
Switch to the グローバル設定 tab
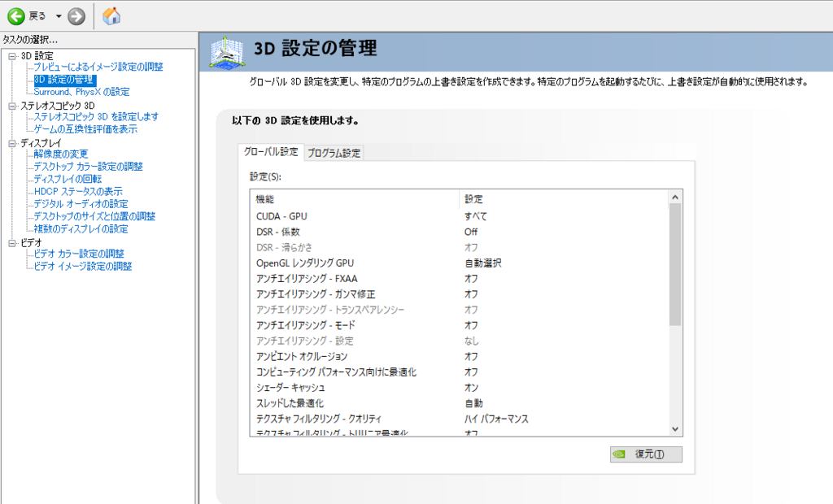[271, 152]
